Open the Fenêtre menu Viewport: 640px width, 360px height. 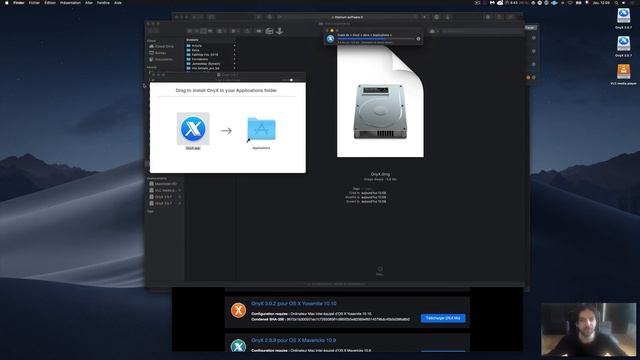coord(103,2)
